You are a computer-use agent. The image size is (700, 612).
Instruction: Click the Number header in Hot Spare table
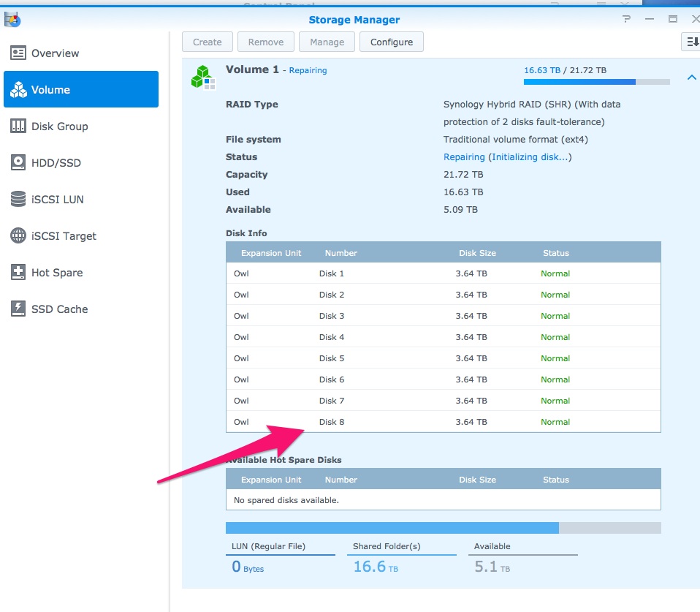pos(341,480)
